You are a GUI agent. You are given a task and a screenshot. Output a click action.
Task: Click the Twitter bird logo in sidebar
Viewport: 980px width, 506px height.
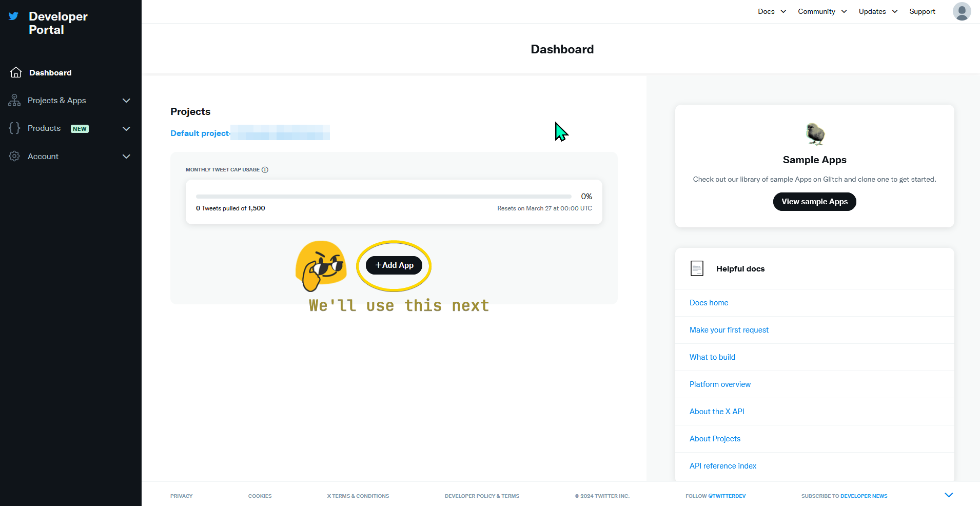13,16
